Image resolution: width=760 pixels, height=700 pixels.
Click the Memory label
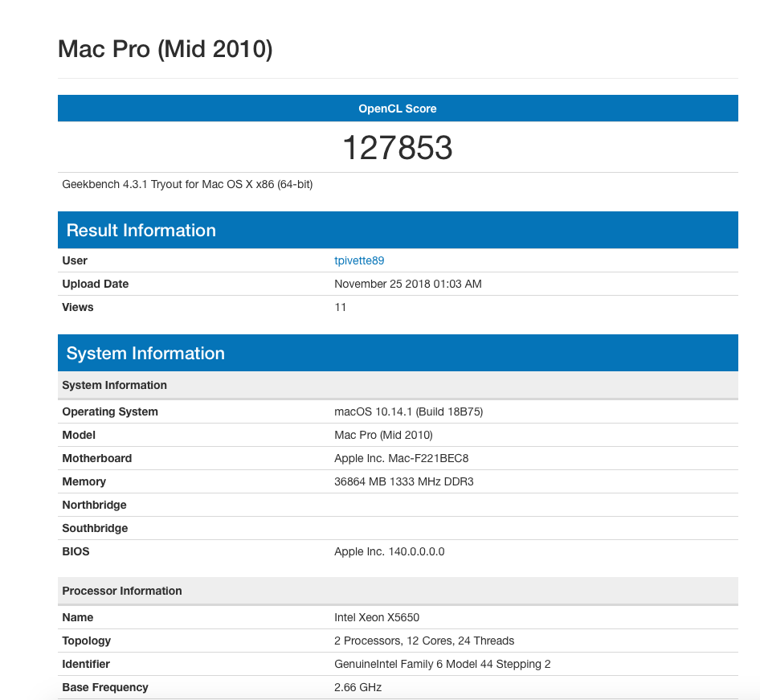84,482
